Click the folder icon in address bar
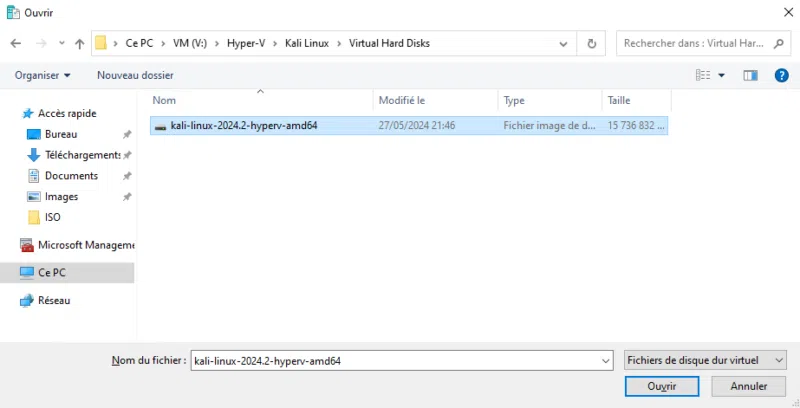 pyautogui.click(x=101, y=43)
